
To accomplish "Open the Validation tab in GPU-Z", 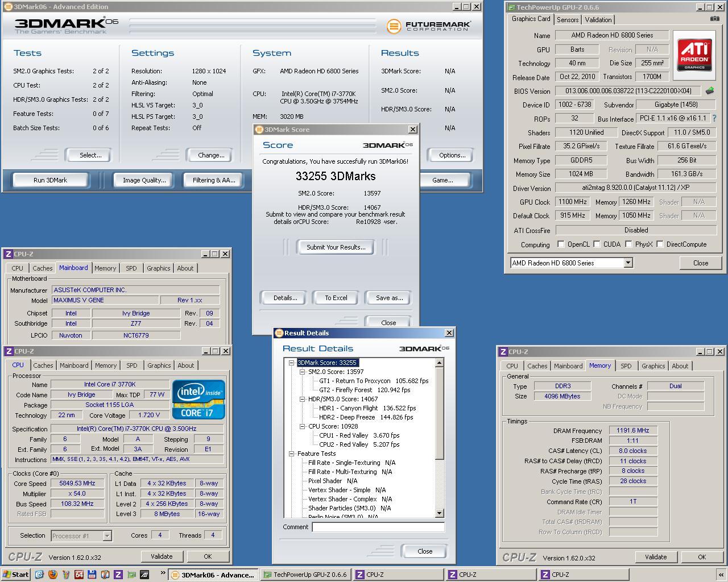I will pos(598,19).
